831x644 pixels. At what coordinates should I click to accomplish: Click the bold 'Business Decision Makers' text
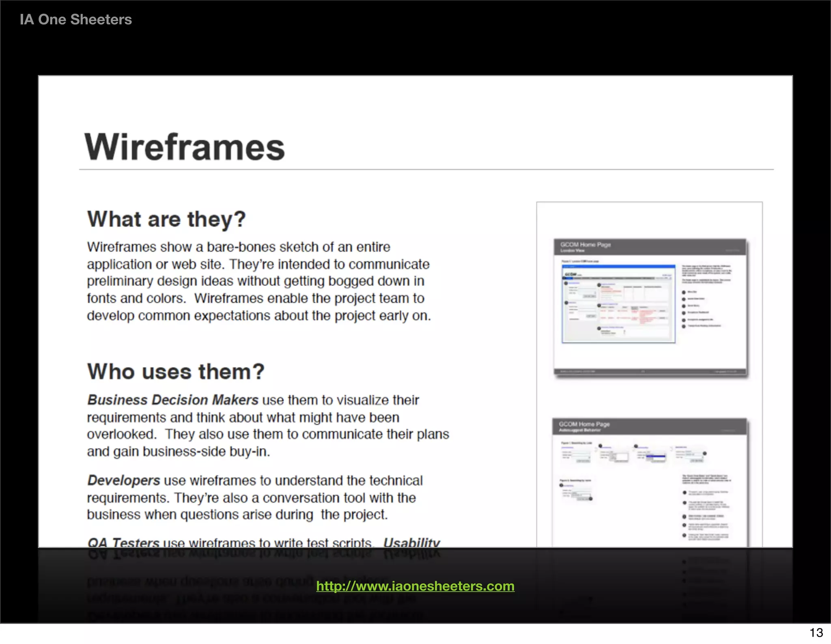click(173, 400)
